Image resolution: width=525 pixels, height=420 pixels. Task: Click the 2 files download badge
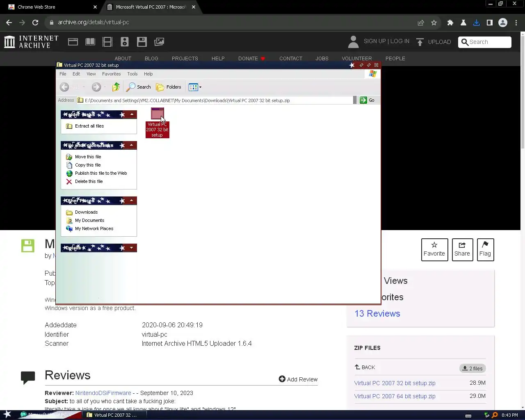point(472,368)
